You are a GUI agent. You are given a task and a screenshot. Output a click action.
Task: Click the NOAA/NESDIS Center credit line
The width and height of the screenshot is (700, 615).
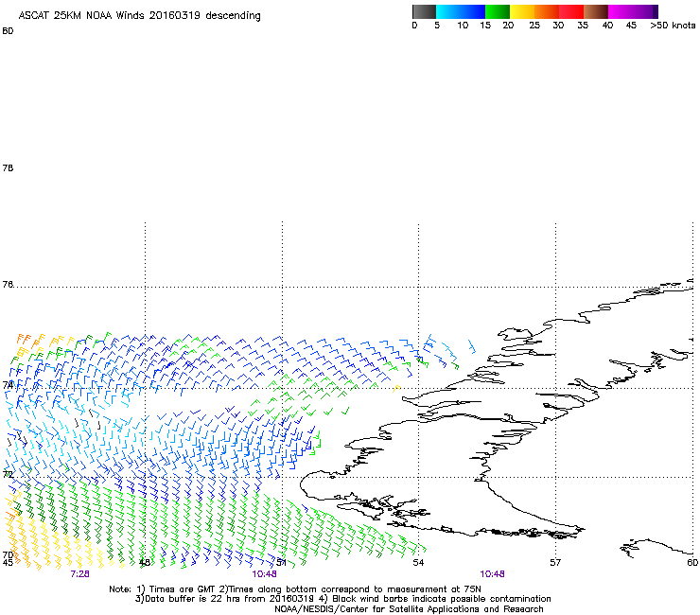click(x=409, y=609)
